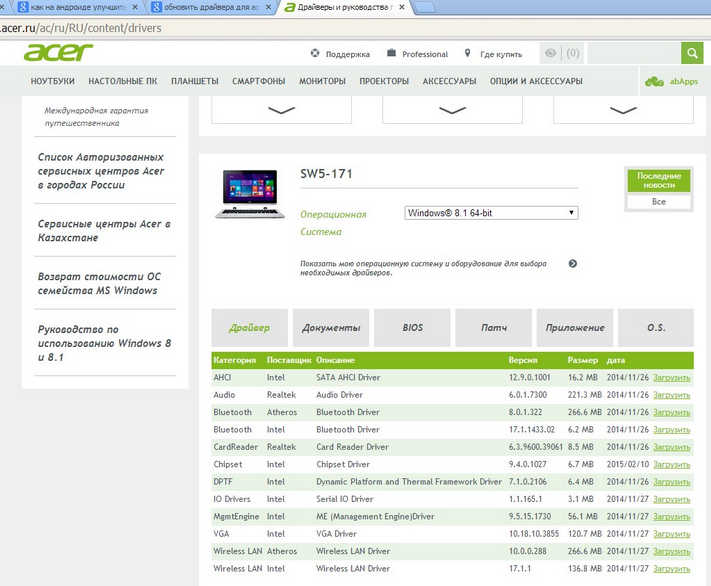The height and width of the screenshot is (586, 711).
Task: Download the Intel Bluetooth Driver
Action: [x=672, y=430]
